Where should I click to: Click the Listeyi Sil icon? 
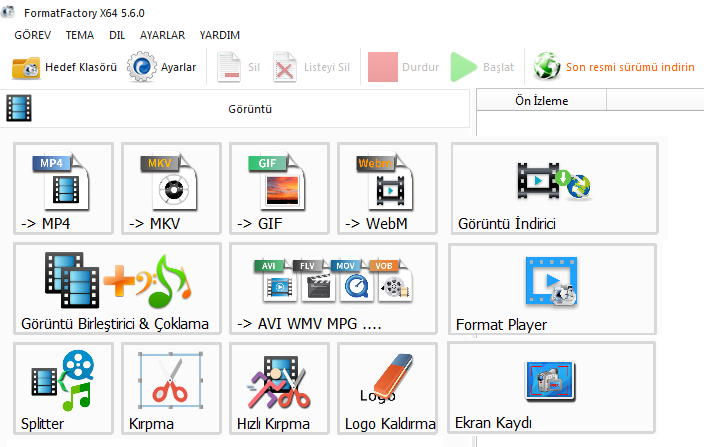coord(285,67)
